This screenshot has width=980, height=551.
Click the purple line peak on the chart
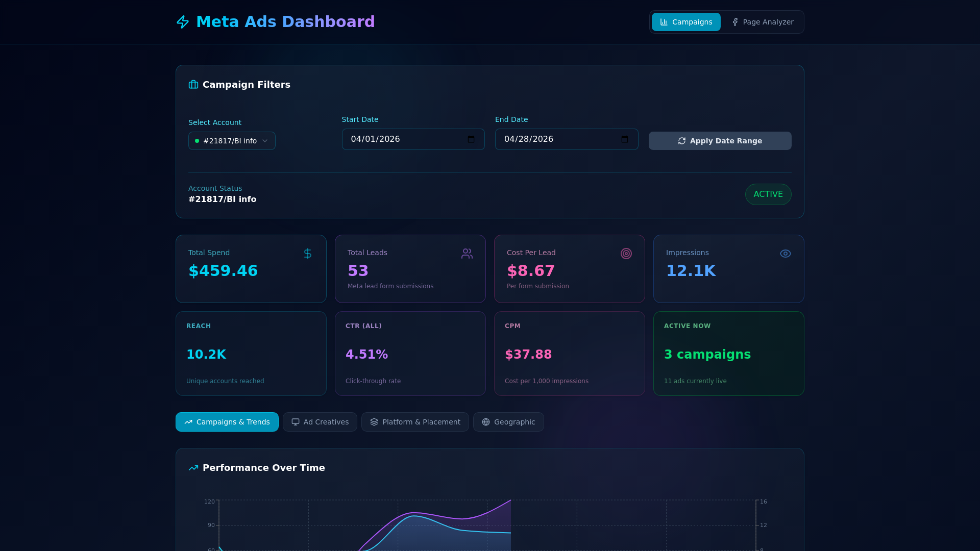[510, 501]
